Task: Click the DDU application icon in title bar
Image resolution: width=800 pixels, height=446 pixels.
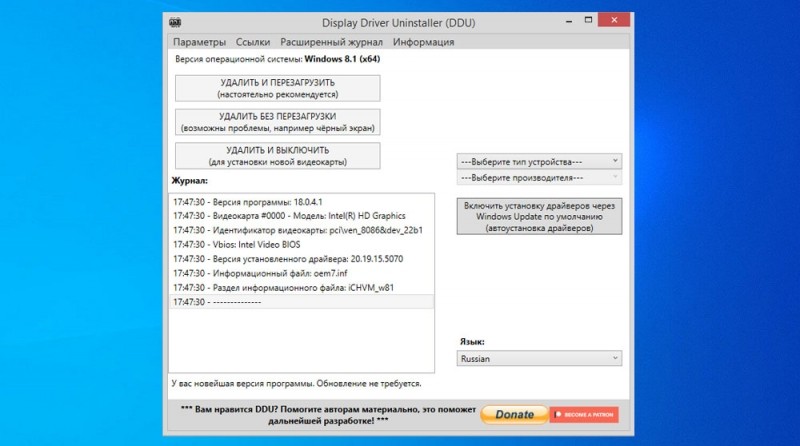Action: [175, 22]
